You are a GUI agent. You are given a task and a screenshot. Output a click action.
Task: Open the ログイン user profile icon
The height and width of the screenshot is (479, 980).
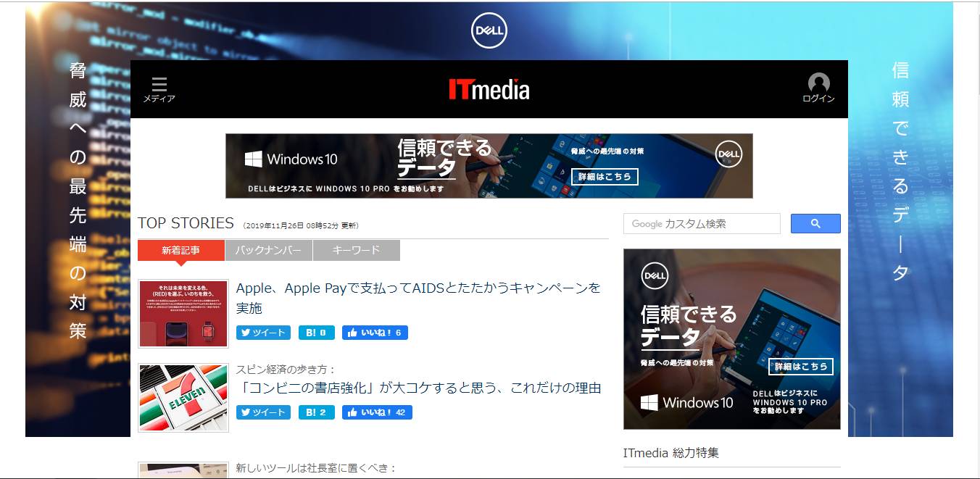[818, 88]
